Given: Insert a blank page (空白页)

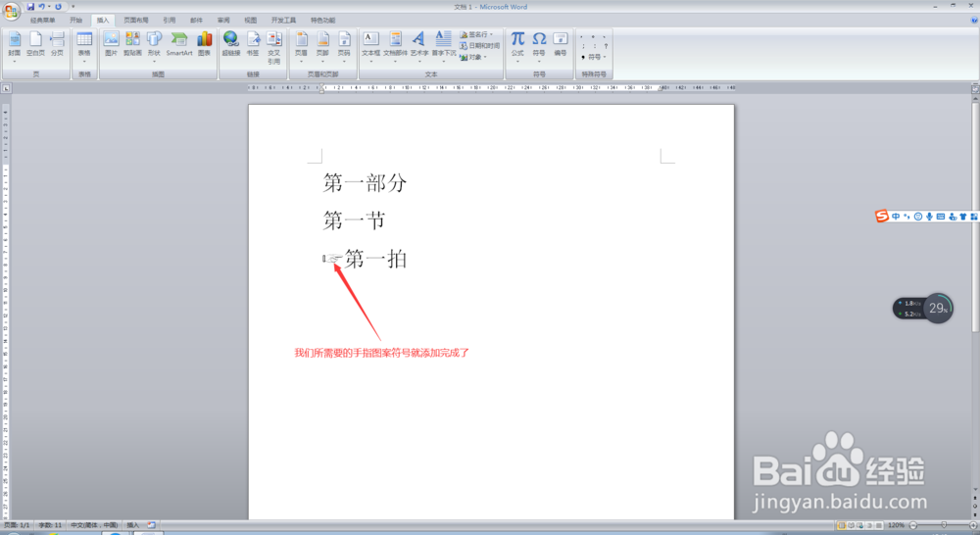Looking at the screenshot, I should pyautogui.click(x=35, y=44).
